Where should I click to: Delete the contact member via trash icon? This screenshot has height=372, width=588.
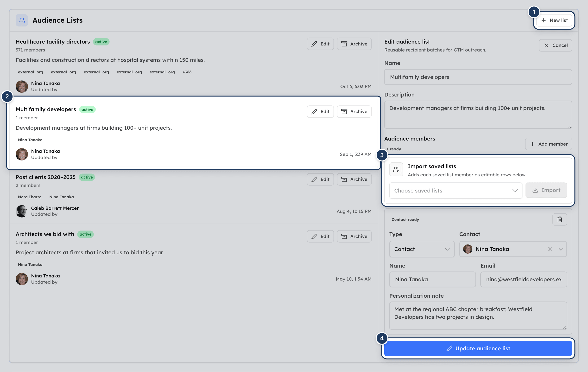tap(560, 219)
